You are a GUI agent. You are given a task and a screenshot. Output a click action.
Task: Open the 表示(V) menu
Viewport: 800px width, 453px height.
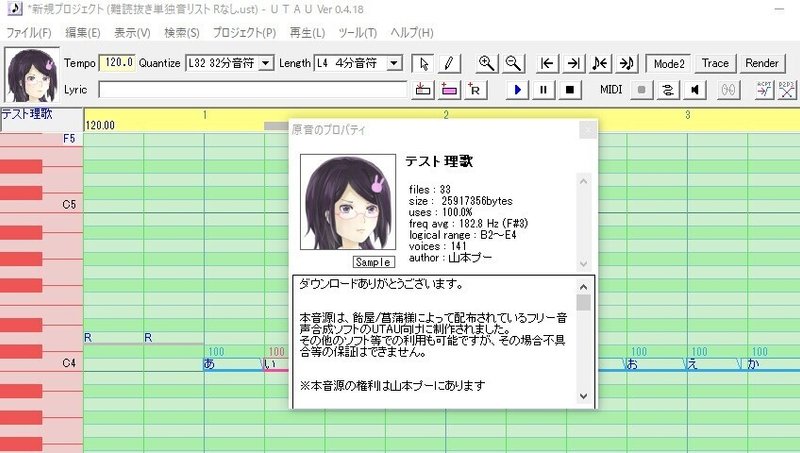[132, 33]
